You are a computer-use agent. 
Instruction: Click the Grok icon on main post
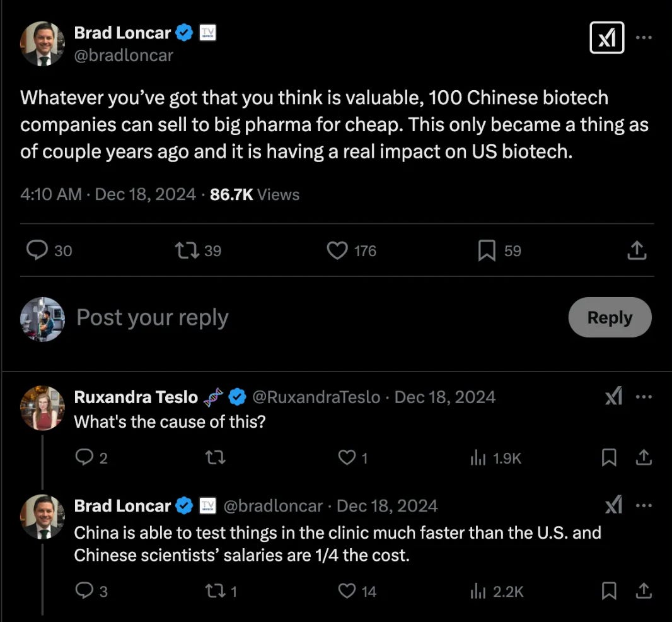coord(606,38)
